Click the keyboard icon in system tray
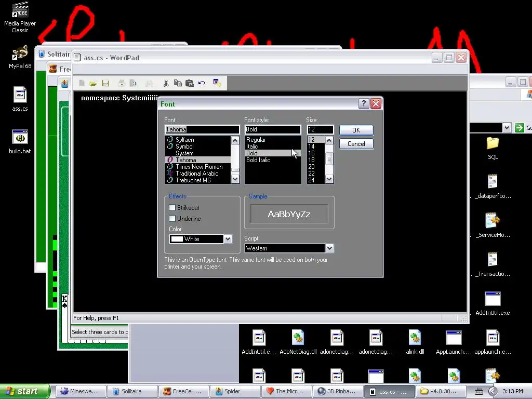The height and width of the screenshot is (399, 532). click(x=478, y=392)
